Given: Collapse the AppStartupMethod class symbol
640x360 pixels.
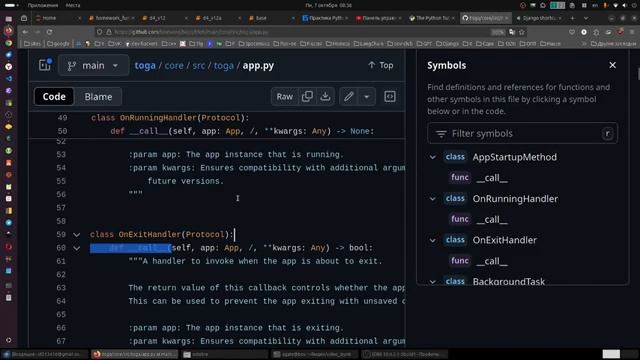Looking at the screenshot, I should (x=433, y=157).
